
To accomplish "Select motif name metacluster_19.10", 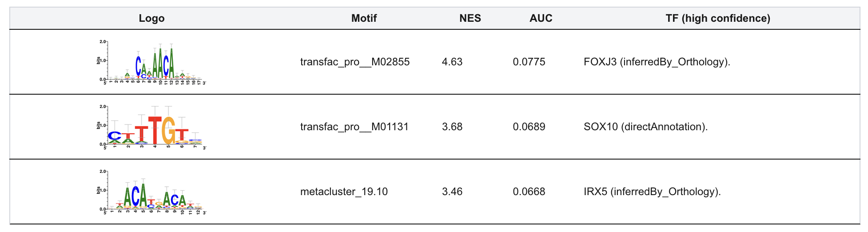I will click(344, 192).
